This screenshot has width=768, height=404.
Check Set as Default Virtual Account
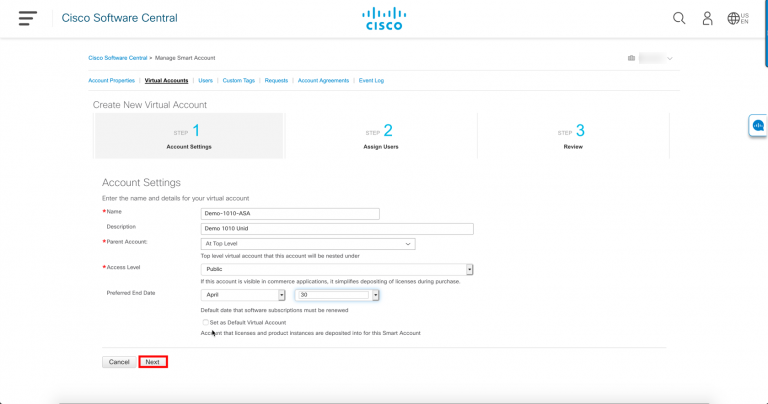[x=205, y=322]
